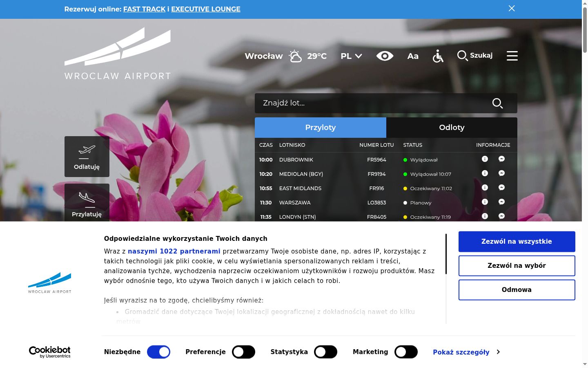Image resolution: width=588 pixels, height=368 pixels.
Task: Open messenger icon for Dubrownik flight
Action: (x=502, y=159)
